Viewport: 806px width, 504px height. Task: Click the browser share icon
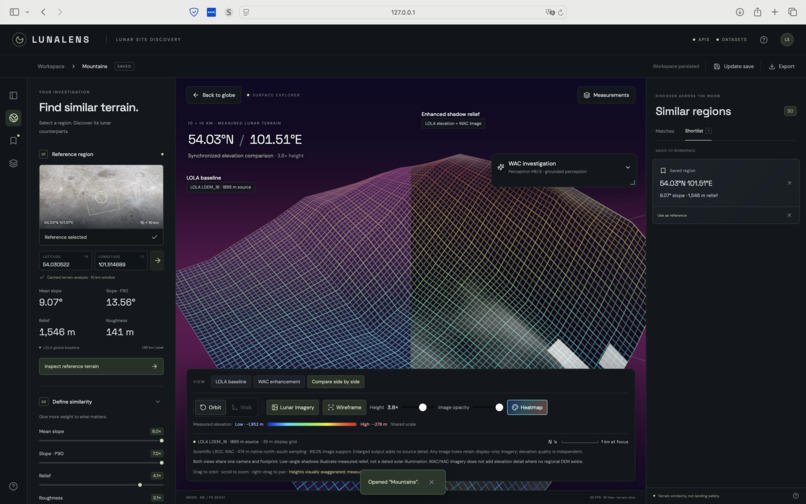pos(757,12)
